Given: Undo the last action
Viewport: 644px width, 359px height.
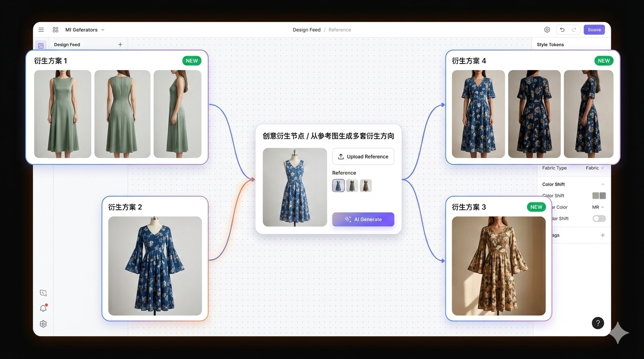Looking at the screenshot, I should tap(562, 29).
